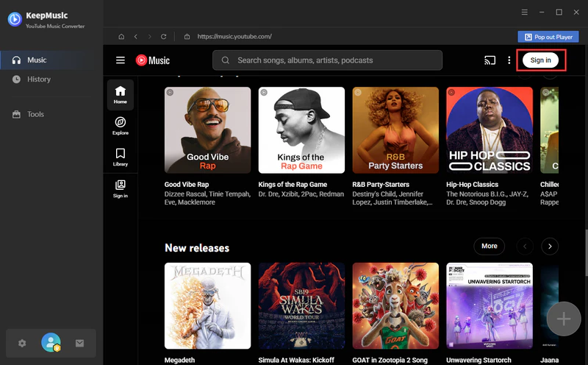Open KeepMusic settings gear icon
Image resolution: width=588 pixels, height=365 pixels.
coord(23,343)
